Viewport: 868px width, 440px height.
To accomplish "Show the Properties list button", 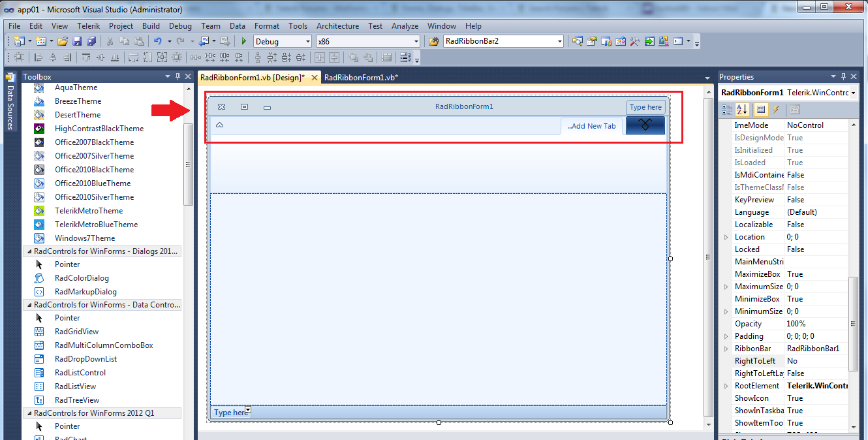I will (x=761, y=109).
